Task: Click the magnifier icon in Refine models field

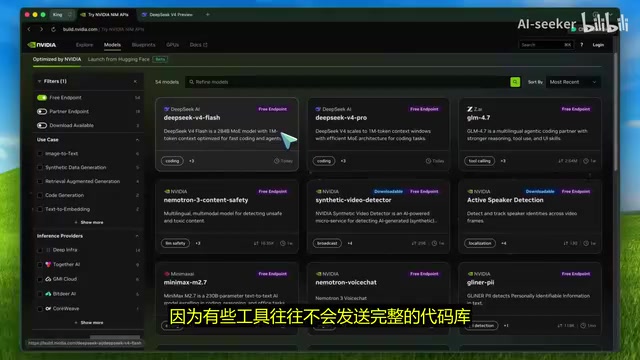Action: (x=191, y=82)
